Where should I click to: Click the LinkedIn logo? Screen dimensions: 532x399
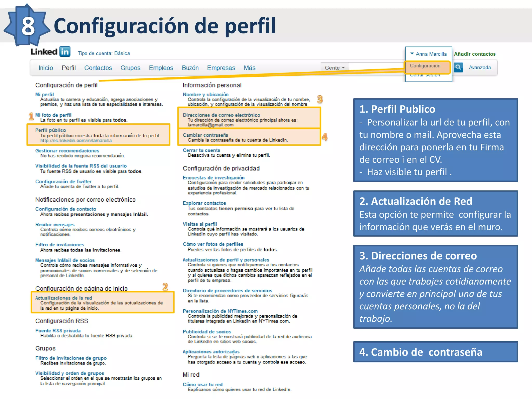[x=50, y=52]
